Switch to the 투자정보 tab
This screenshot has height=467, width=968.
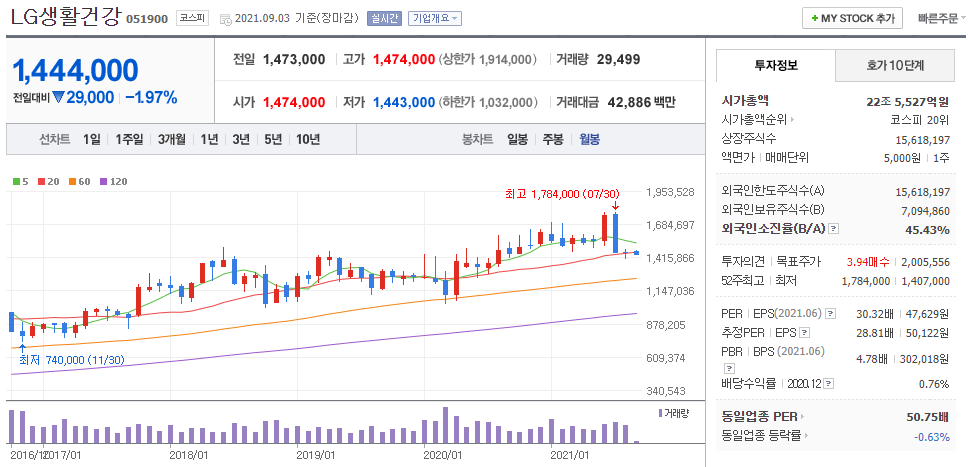[x=775, y=65]
